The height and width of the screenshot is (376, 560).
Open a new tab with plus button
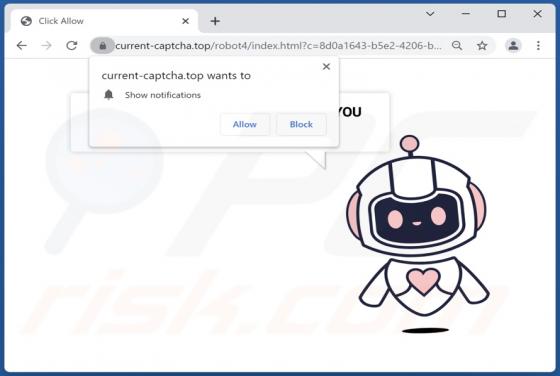[x=215, y=21]
